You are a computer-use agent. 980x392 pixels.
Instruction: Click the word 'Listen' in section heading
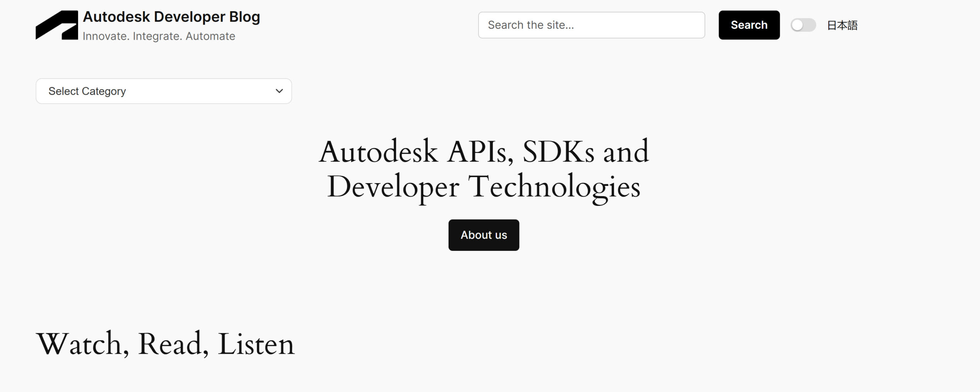256,344
